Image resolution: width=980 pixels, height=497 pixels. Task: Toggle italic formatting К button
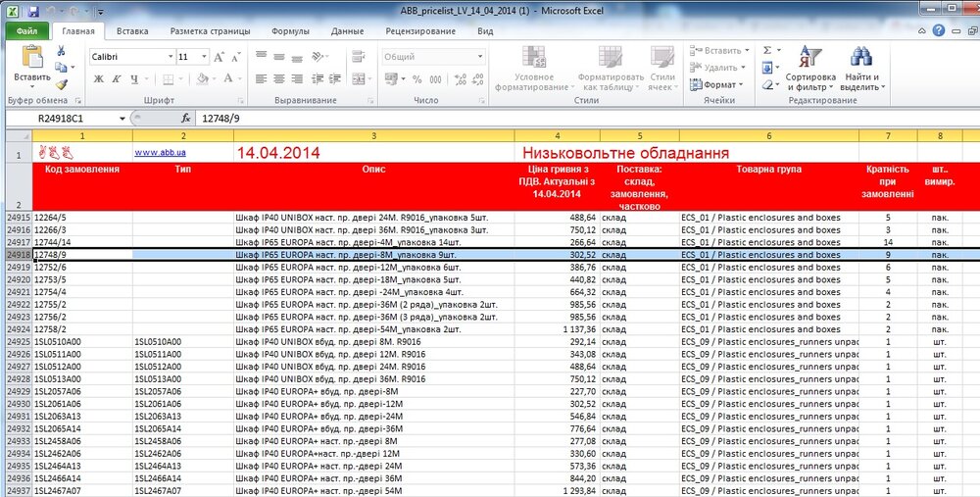(114, 79)
